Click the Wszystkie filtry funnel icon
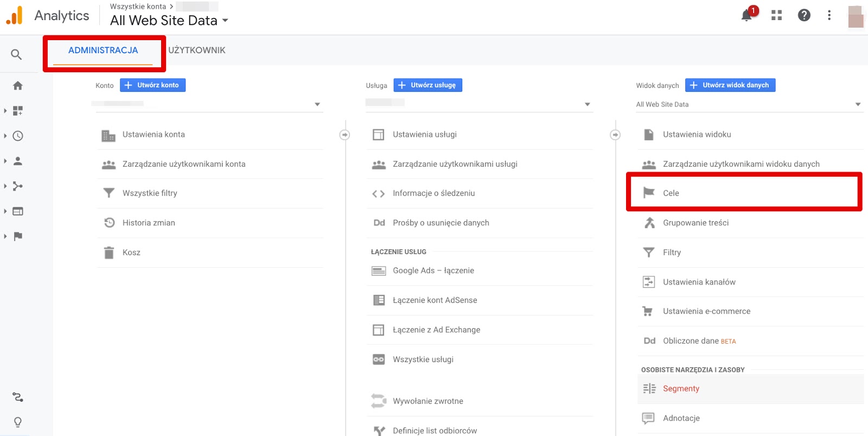 (109, 193)
